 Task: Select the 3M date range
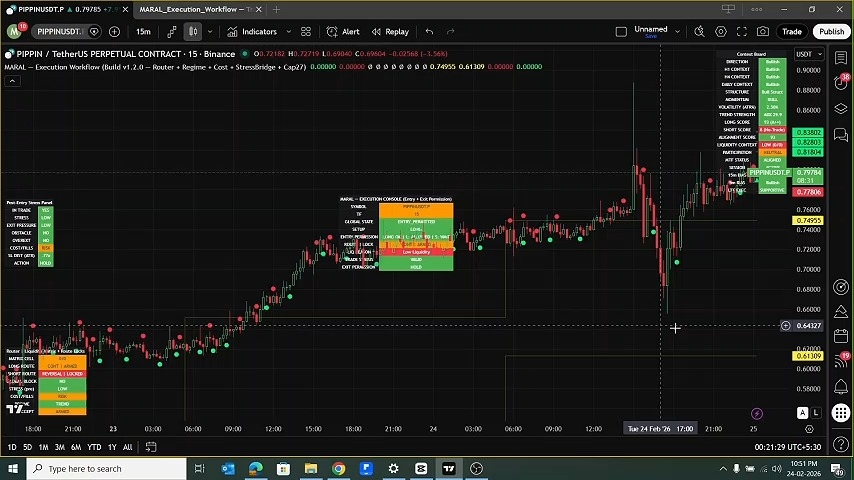pos(60,447)
